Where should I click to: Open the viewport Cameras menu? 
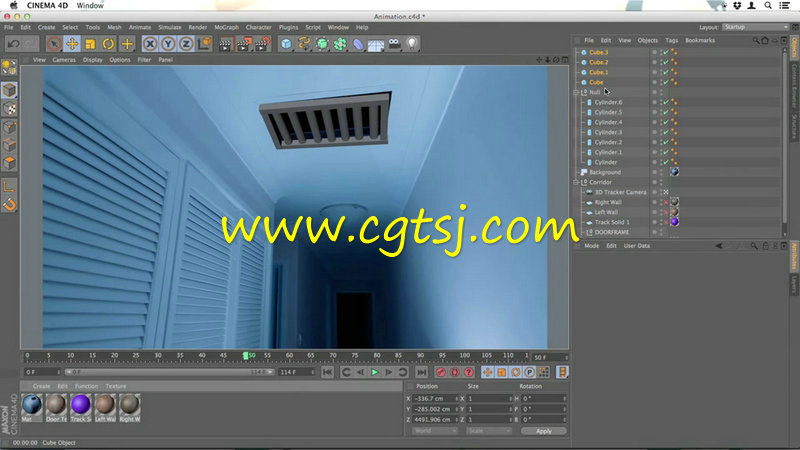click(64, 60)
